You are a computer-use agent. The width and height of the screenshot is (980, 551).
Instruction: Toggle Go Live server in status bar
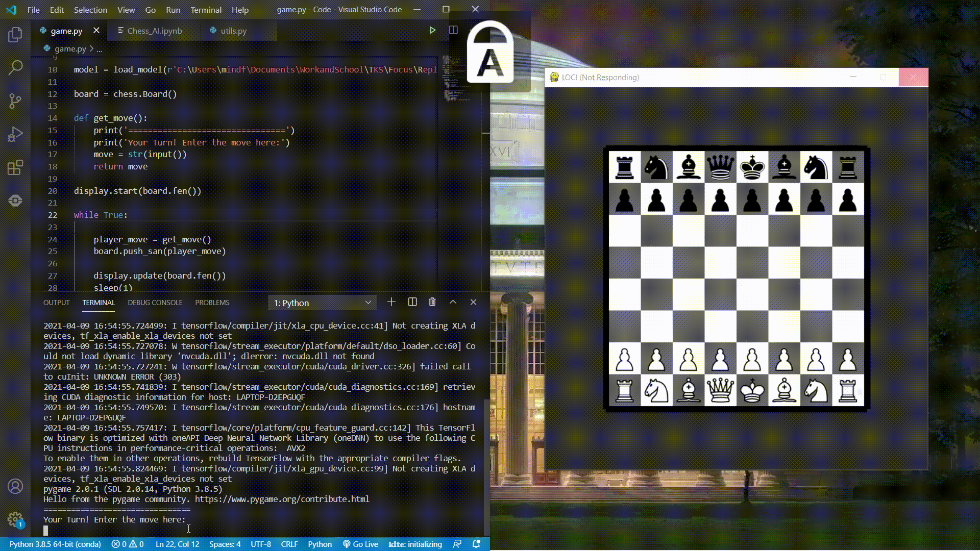360,544
